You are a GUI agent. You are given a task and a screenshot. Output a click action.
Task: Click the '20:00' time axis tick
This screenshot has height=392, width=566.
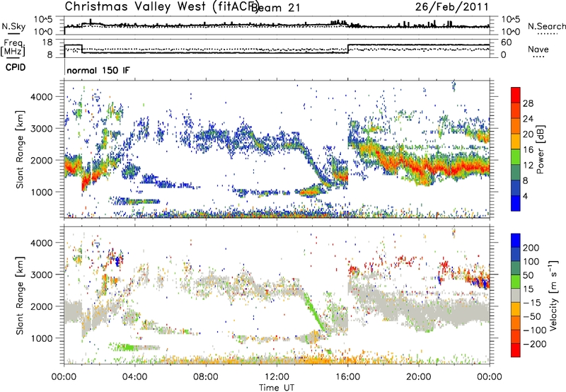coord(418,377)
